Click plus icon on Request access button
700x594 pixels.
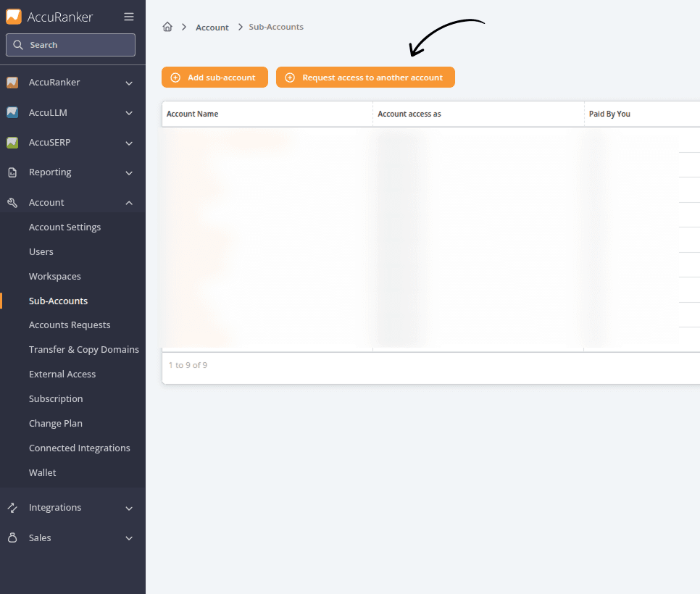tap(290, 78)
